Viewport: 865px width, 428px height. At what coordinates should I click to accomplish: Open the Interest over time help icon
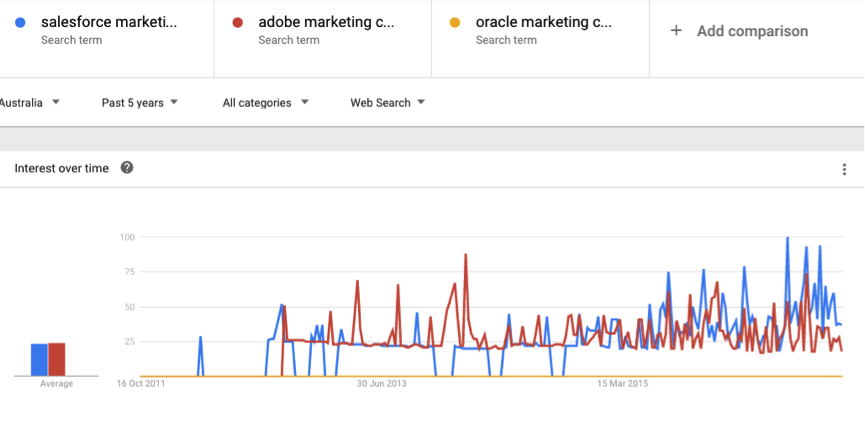[127, 168]
